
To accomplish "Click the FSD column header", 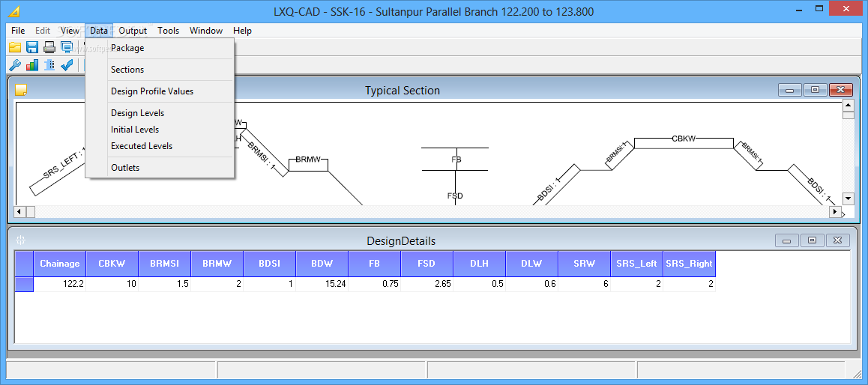I will [x=427, y=264].
